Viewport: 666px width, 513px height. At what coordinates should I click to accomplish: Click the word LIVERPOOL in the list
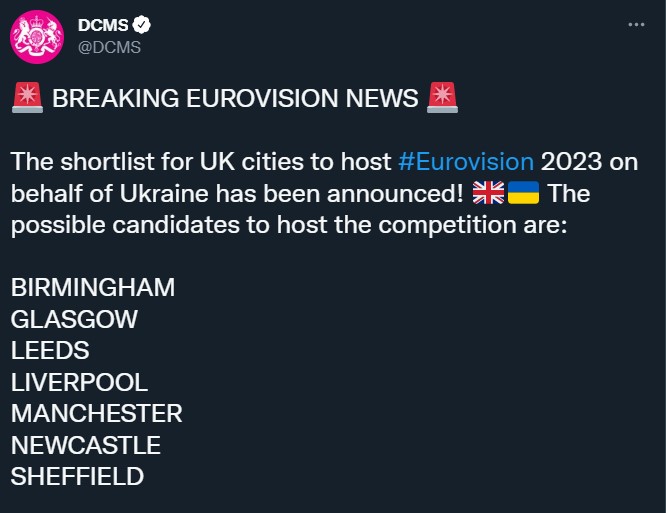(x=79, y=382)
